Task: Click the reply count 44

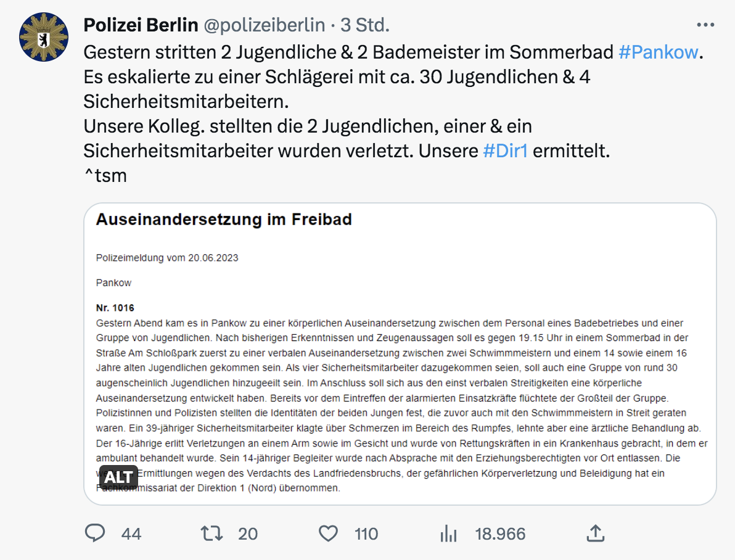Action: [x=131, y=533]
